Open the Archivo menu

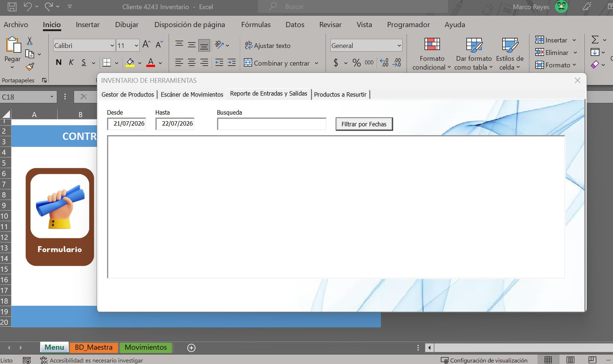point(16,25)
